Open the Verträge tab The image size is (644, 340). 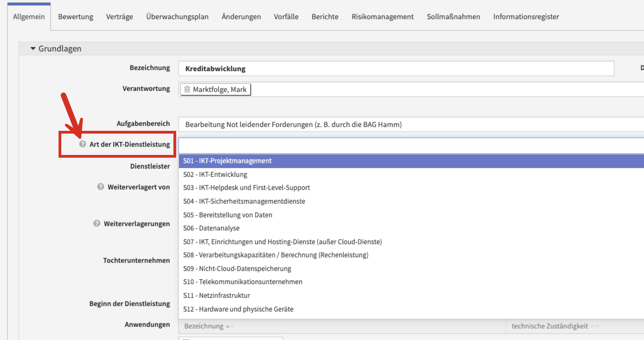tap(119, 17)
